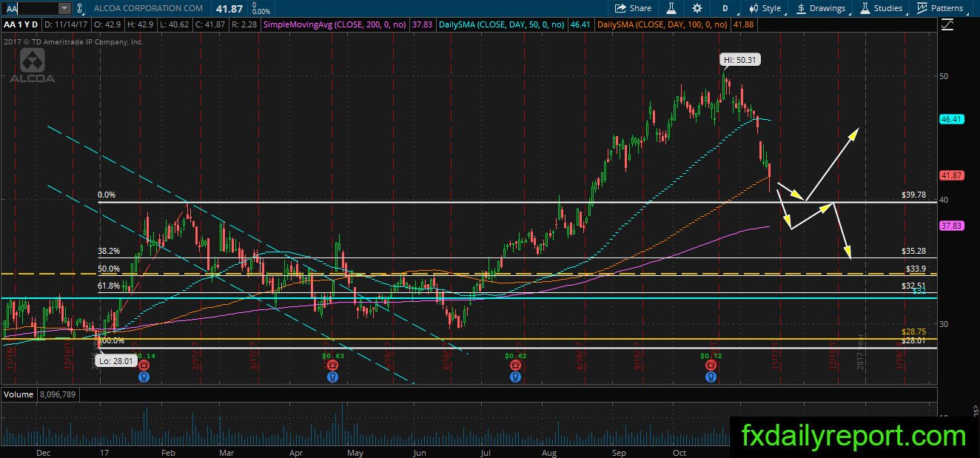
Task: Click the $0.63 earnings phone icon
Action: [332, 365]
